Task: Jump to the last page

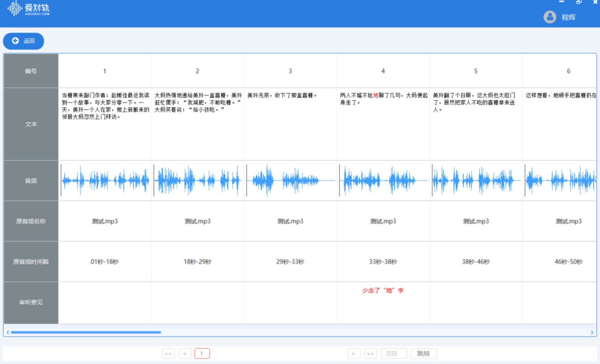Action: pyautogui.click(x=371, y=354)
